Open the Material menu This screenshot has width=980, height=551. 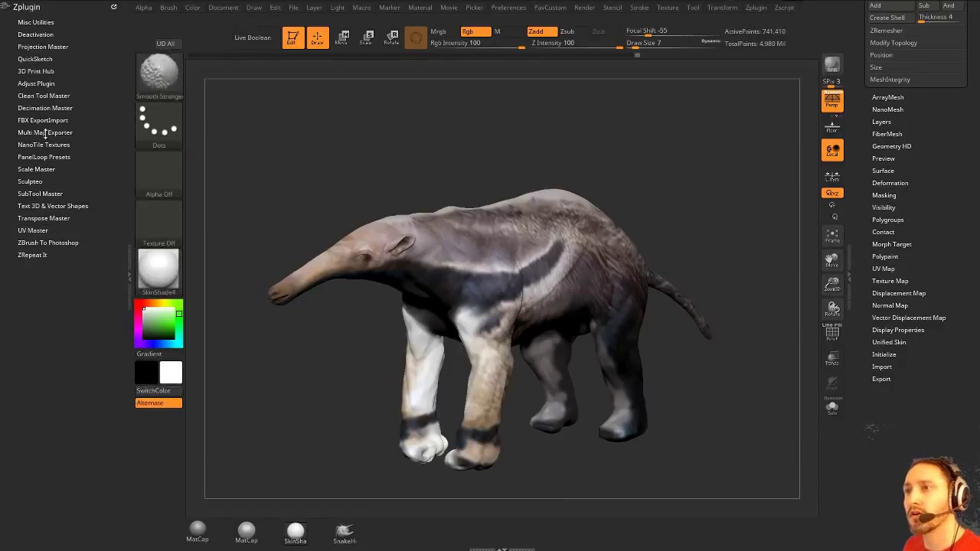[420, 8]
